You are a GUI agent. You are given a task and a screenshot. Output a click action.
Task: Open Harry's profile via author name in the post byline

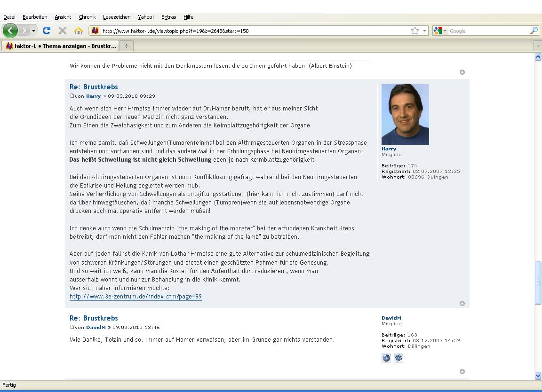click(93, 96)
